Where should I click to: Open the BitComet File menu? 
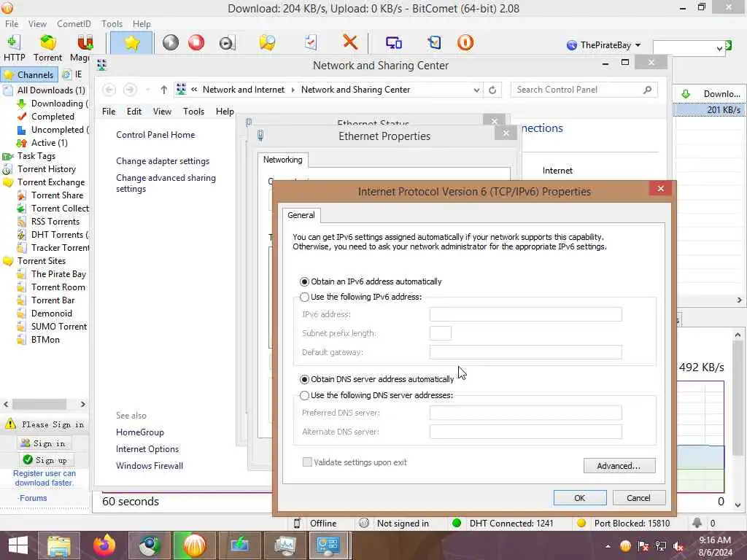click(12, 24)
